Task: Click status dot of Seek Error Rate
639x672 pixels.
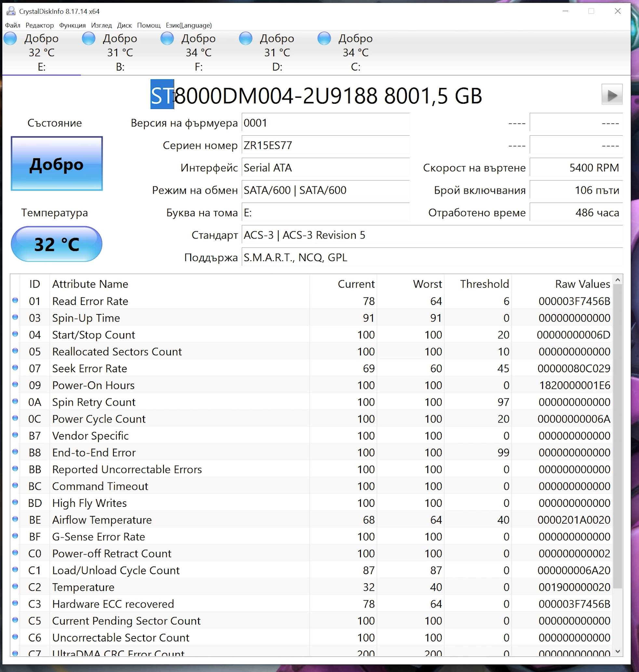Action: (x=15, y=367)
